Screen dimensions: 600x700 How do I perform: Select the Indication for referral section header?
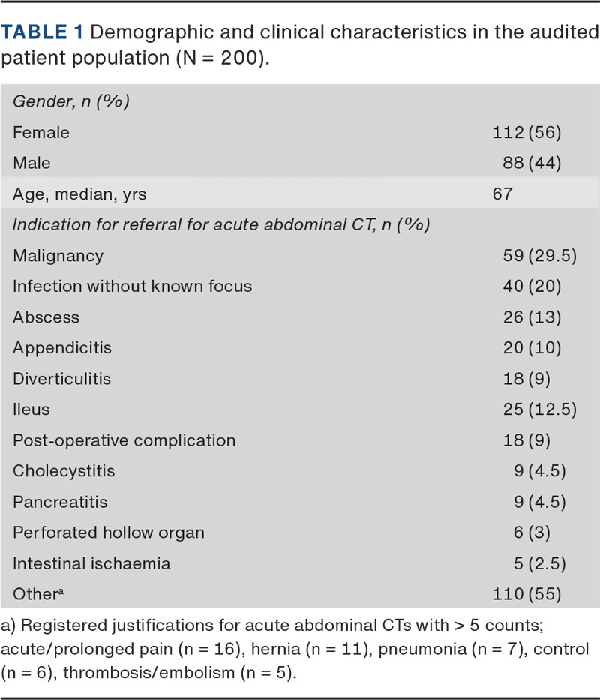[221, 225]
